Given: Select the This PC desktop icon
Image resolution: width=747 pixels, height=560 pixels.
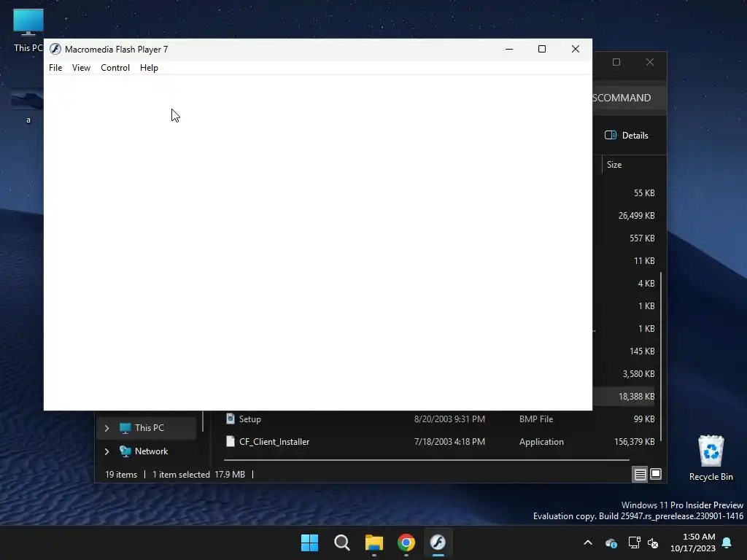Looking at the screenshot, I should point(28,31).
